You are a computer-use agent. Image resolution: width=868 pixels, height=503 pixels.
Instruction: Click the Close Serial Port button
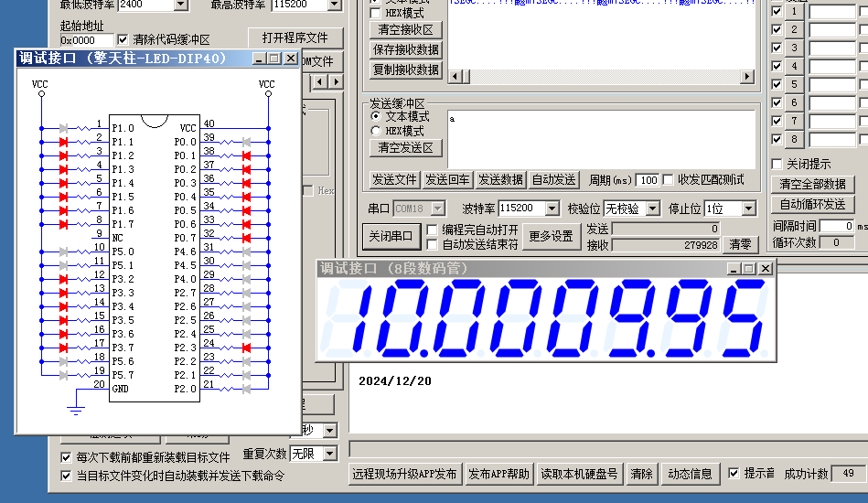click(x=391, y=236)
